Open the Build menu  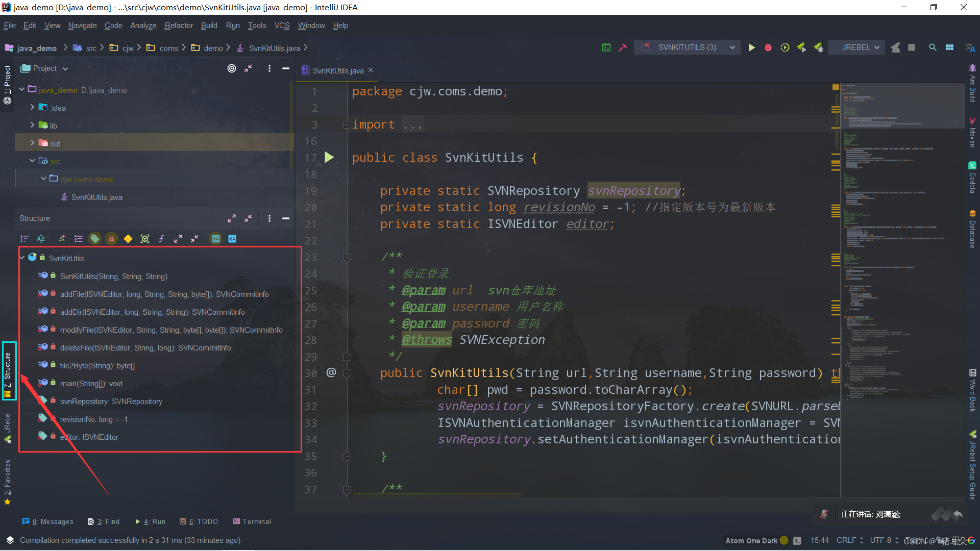(x=209, y=26)
